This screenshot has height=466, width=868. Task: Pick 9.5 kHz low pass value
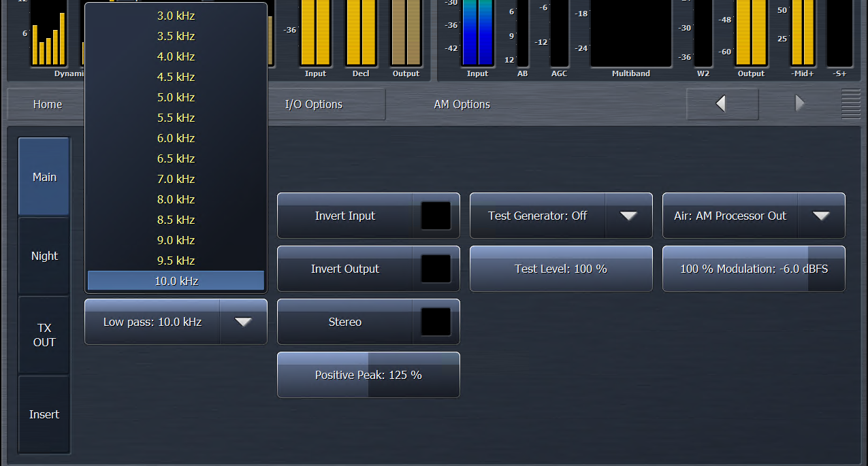coord(176,261)
